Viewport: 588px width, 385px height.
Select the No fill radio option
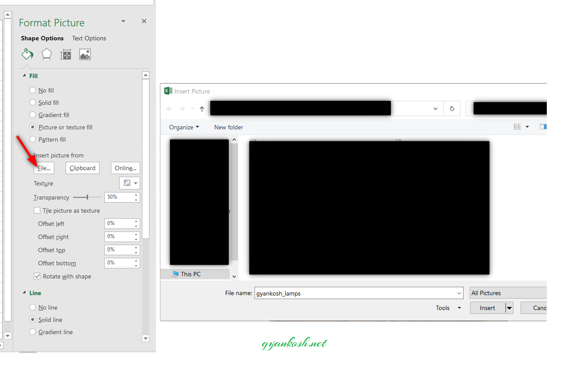click(32, 90)
